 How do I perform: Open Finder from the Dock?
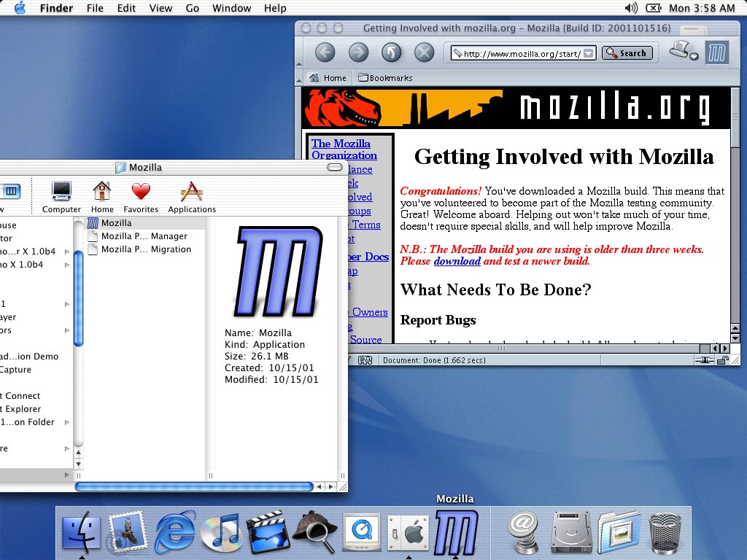pos(82,533)
